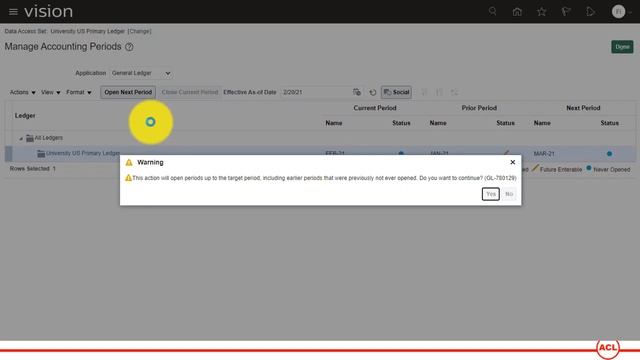The width and height of the screenshot is (640, 360).
Task: Open the Actions menu
Action: tap(22, 92)
